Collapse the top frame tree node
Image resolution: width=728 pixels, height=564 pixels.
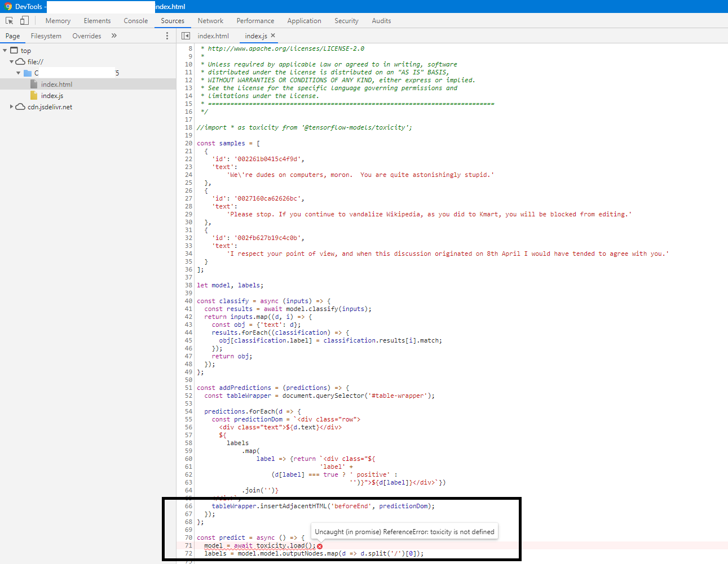tap(5, 50)
